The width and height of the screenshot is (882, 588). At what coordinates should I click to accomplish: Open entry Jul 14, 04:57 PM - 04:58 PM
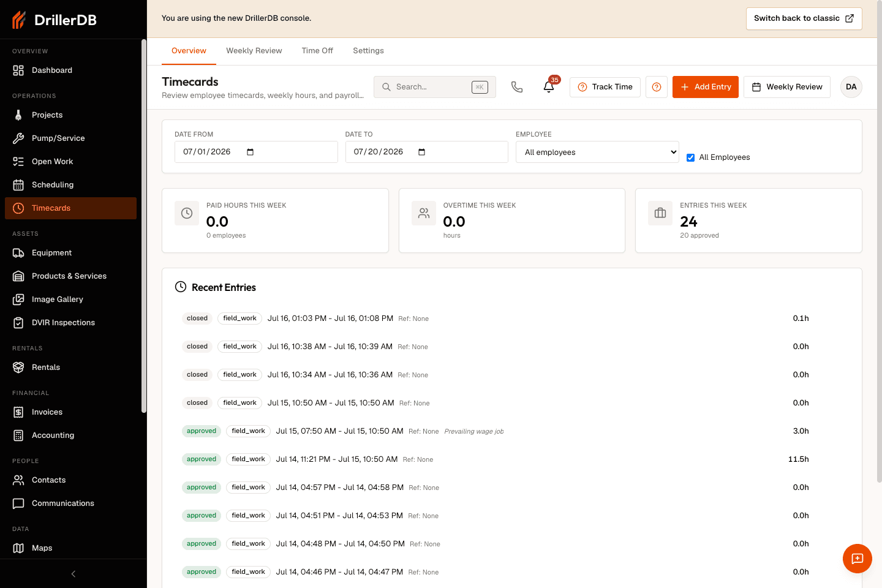[512, 488]
